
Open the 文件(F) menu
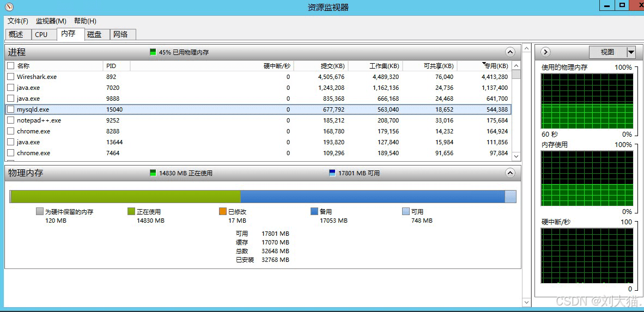coord(17,21)
